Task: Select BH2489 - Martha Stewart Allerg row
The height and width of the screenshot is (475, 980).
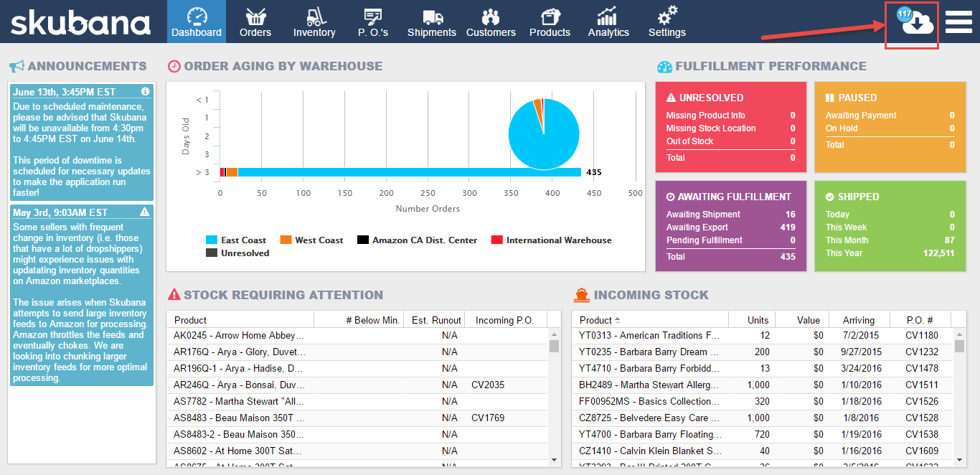Action: click(763, 385)
